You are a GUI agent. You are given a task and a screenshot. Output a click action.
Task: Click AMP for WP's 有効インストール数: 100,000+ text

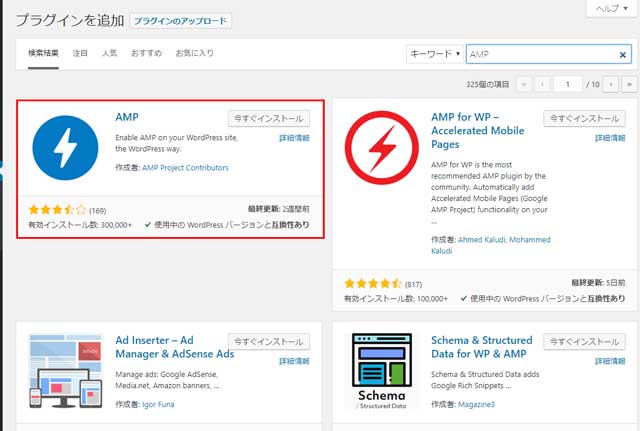coord(396,299)
